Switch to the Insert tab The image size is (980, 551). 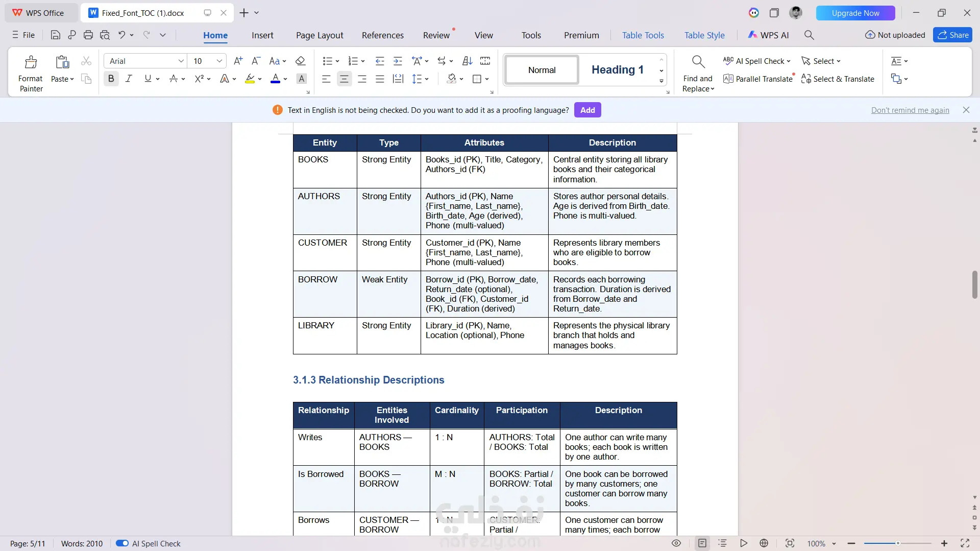point(262,35)
